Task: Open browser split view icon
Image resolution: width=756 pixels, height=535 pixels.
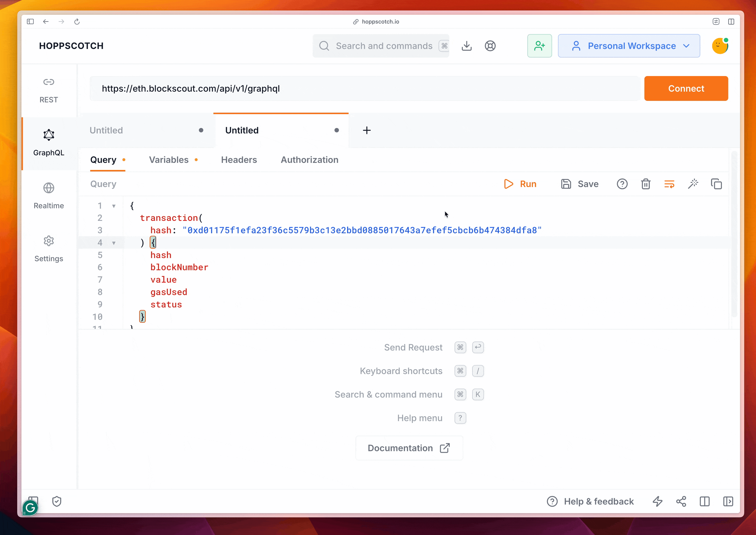Action: (731, 21)
